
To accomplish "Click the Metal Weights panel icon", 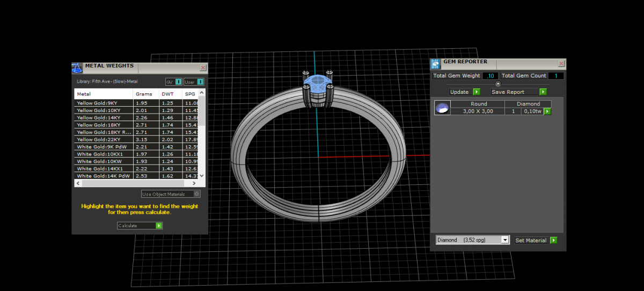I will pyautogui.click(x=77, y=68).
